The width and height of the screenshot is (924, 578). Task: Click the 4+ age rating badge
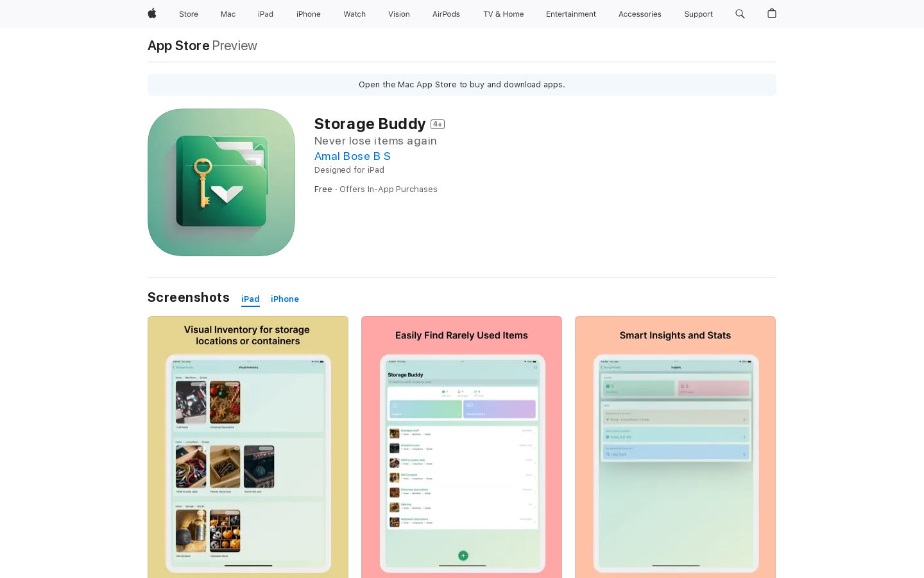(x=438, y=125)
